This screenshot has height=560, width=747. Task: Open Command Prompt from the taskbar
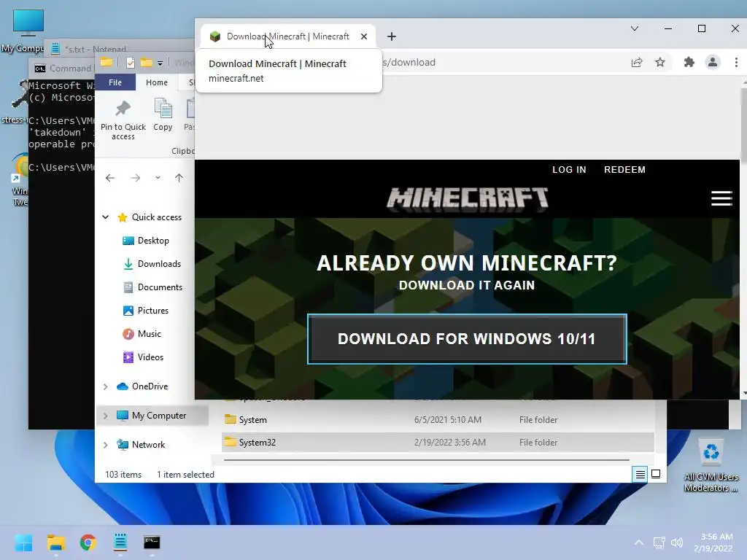[x=152, y=542]
